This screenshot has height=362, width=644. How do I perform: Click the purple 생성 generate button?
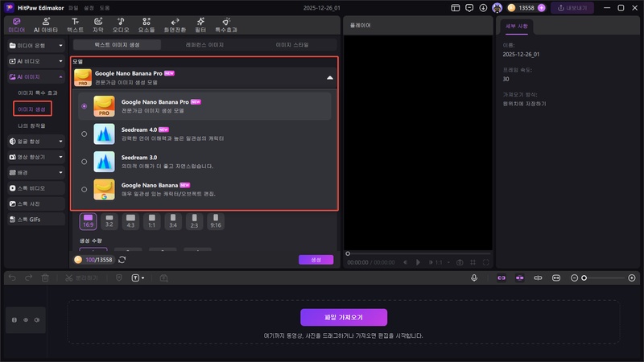point(316,259)
